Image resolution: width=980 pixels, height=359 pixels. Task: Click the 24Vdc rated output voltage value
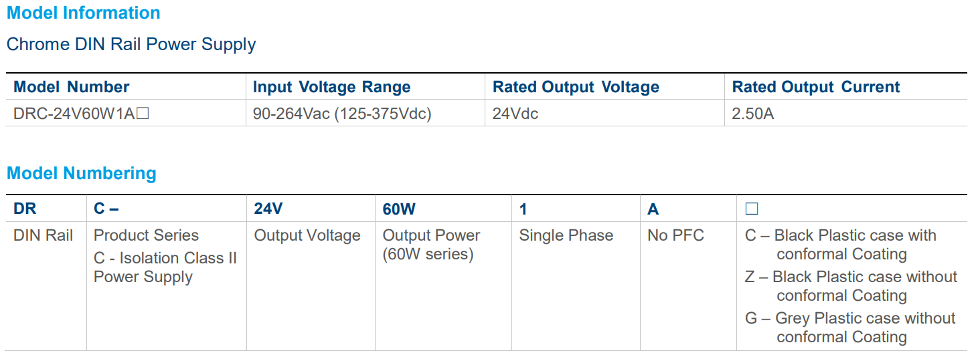click(515, 114)
